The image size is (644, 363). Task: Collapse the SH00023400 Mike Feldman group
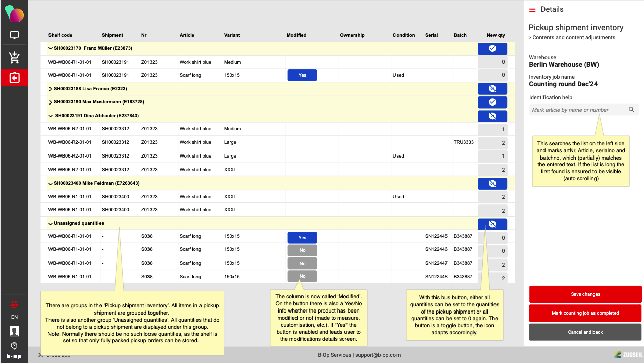pyautogui.click(x=51, y=183)
